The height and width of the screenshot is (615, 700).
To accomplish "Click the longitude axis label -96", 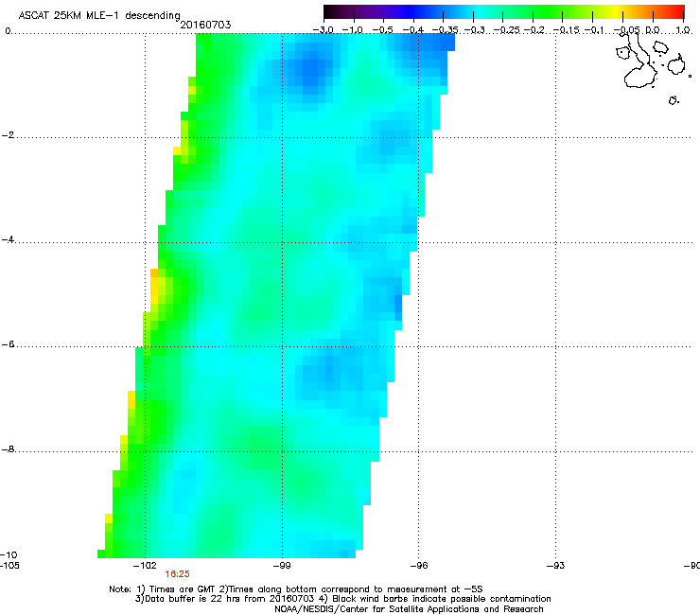I will [x=419, y=566].
